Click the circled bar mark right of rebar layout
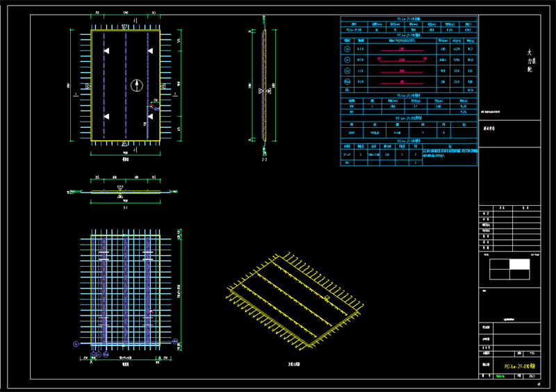 (x=175, y=341)
